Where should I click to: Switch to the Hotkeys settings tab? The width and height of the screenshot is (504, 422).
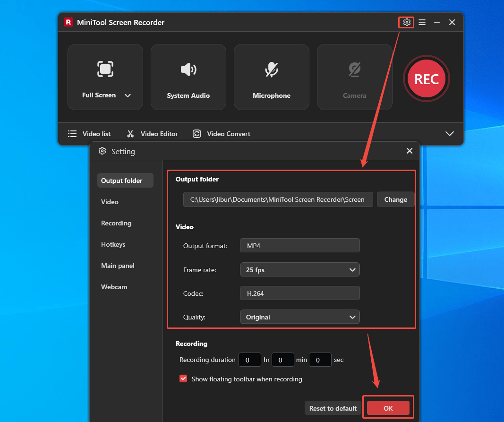coord(113,244)
